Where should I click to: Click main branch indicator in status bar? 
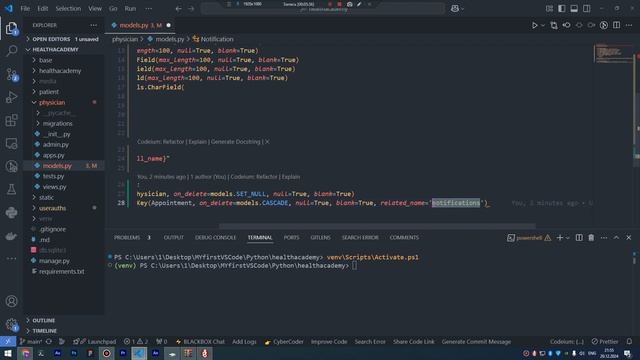point(31,341)
